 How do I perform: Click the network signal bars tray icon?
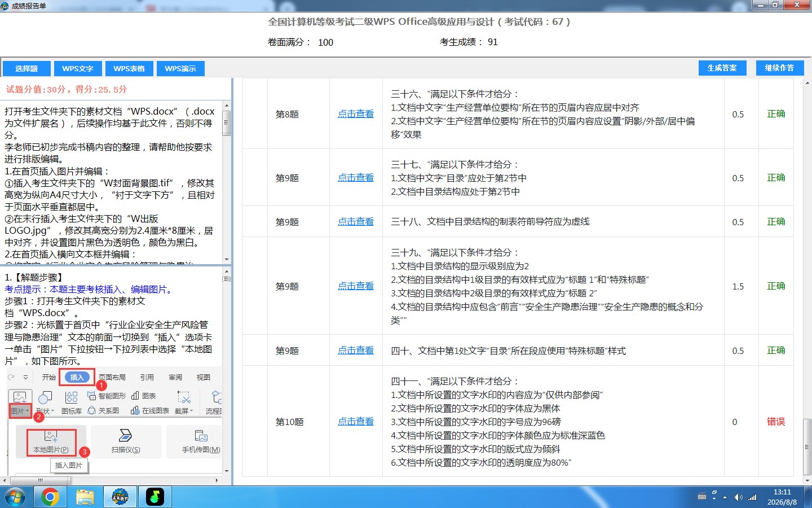click(752, 497)
